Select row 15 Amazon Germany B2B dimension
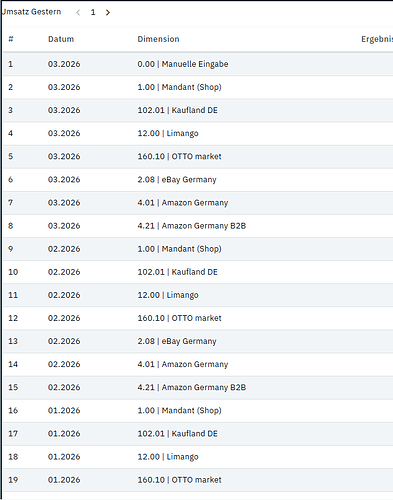This screenshot has width=393, height=500. [x=192, y=387]
